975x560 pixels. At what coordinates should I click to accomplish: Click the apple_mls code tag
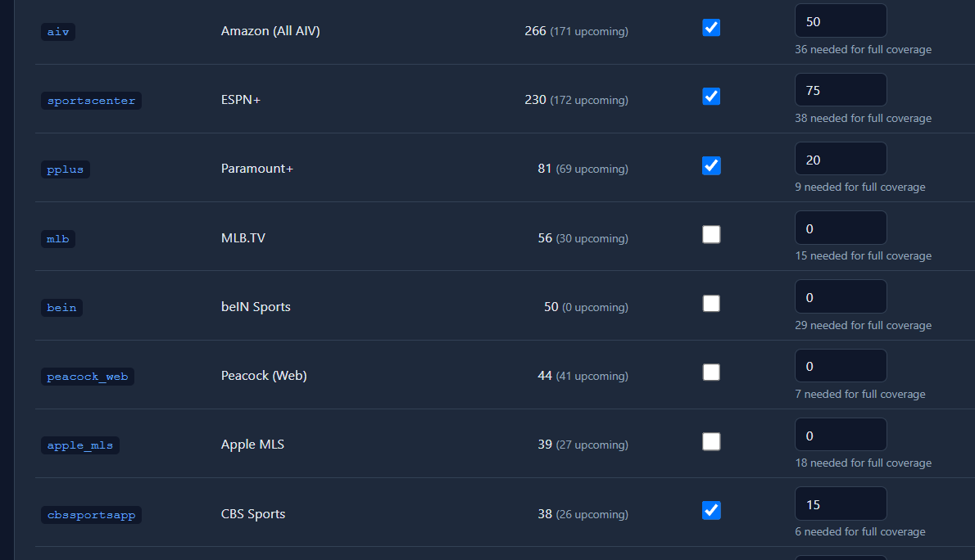(x=80, y=445)
